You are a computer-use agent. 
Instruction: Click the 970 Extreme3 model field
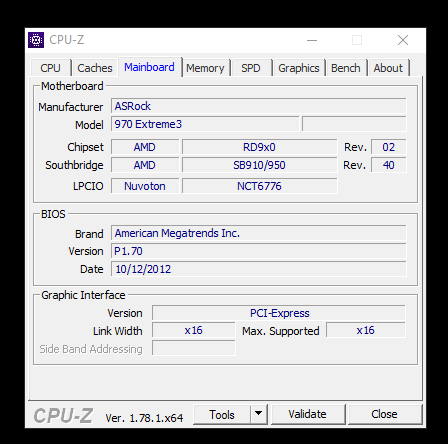click(x=205, y=124)
